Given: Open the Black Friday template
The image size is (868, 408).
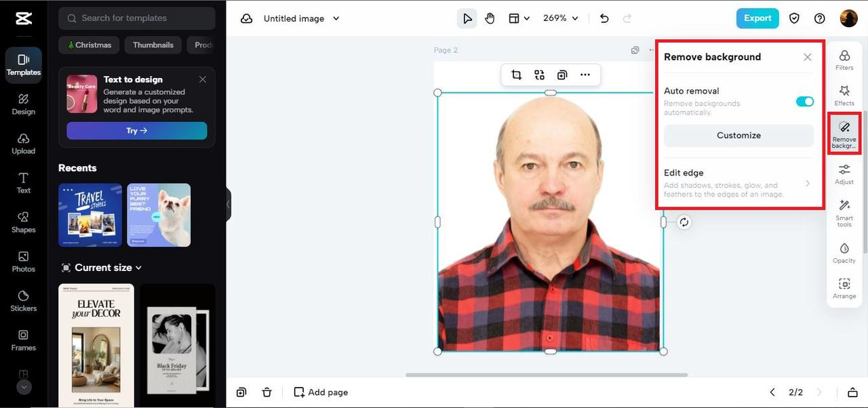Looking at the screenshot, I should point(178,345).
